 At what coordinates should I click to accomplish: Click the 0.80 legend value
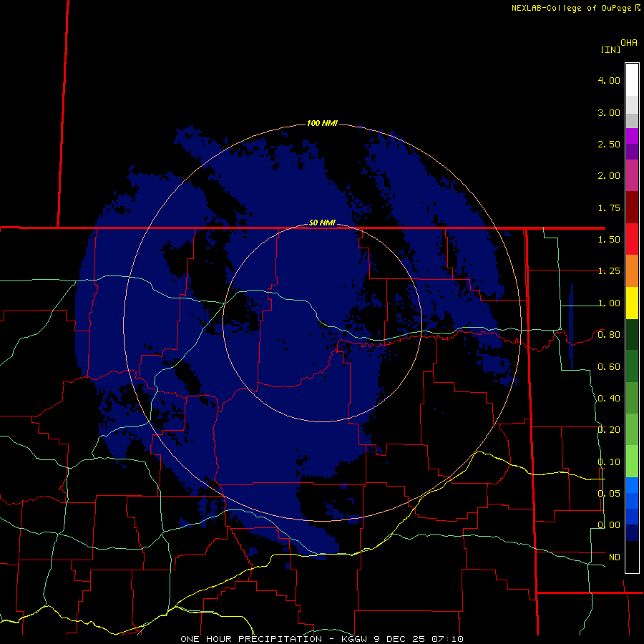(x=609, y=335)
